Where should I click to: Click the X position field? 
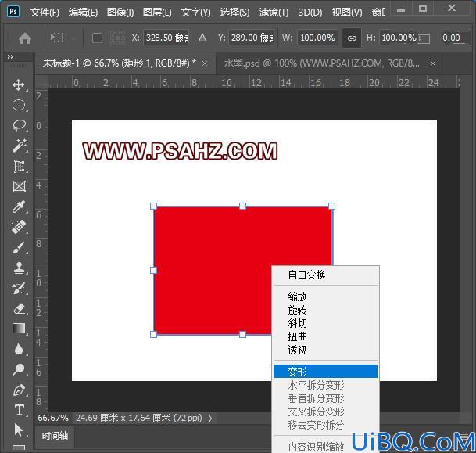click(x=166, y=38)
